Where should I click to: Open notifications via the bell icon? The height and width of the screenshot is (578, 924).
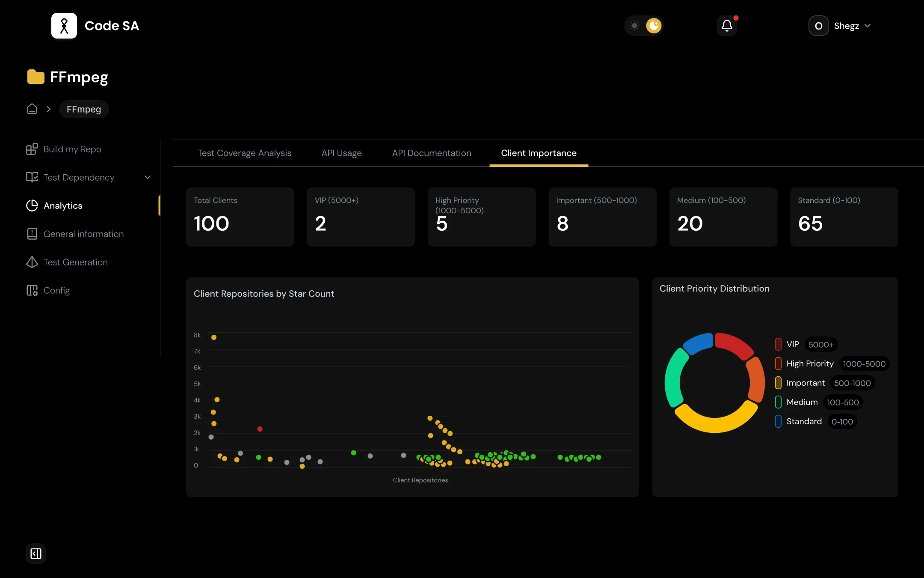(x=726, y=25)
